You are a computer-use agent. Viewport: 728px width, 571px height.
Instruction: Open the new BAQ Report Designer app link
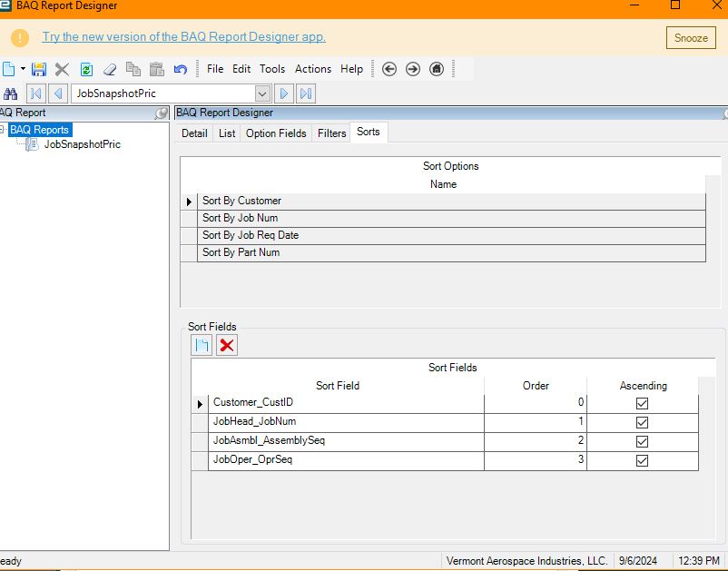coord(184,36)
